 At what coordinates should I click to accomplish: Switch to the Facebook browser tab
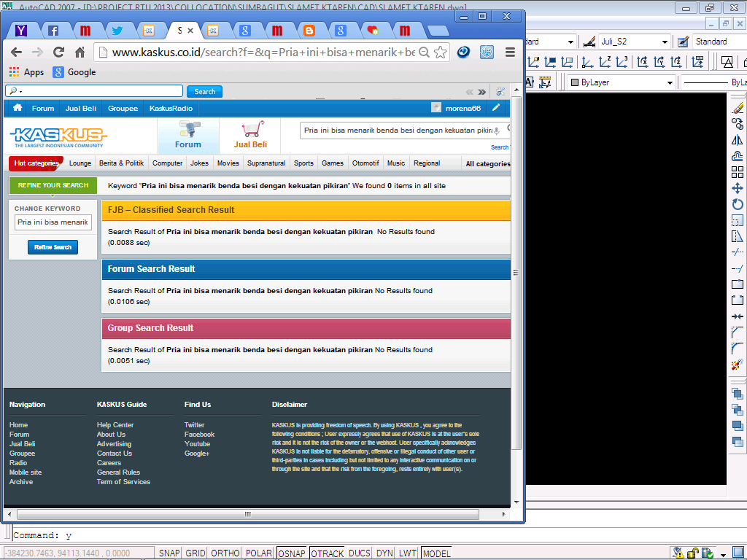point(53,31)
